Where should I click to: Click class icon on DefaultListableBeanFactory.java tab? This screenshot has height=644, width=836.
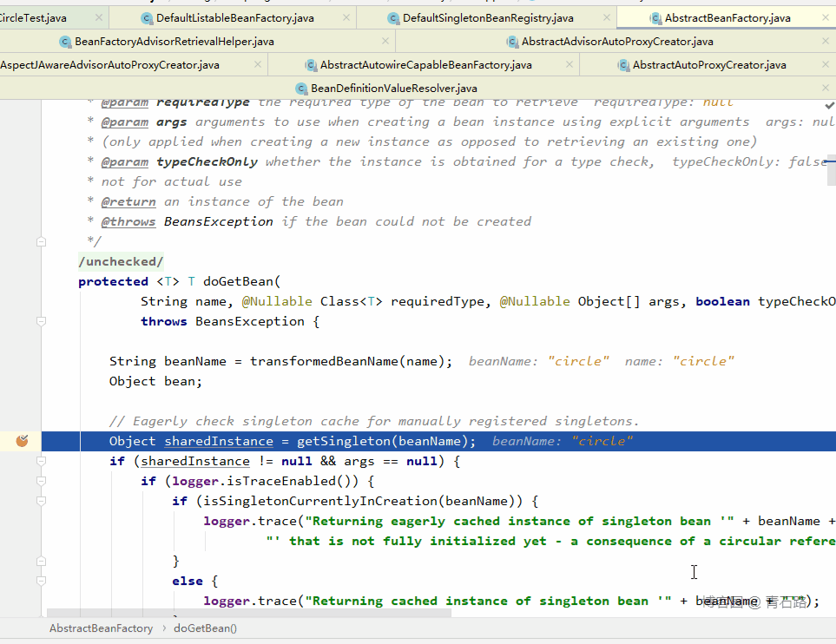coord(147,18)
